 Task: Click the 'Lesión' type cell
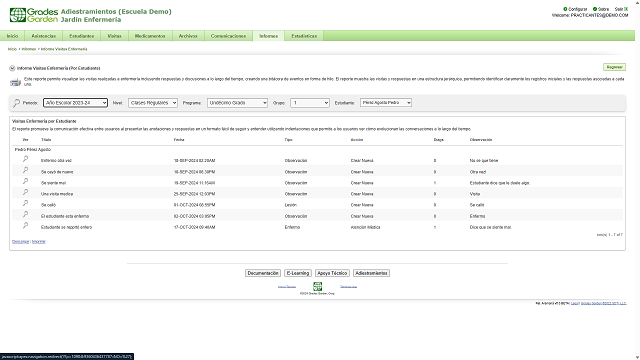pos(291,205)
